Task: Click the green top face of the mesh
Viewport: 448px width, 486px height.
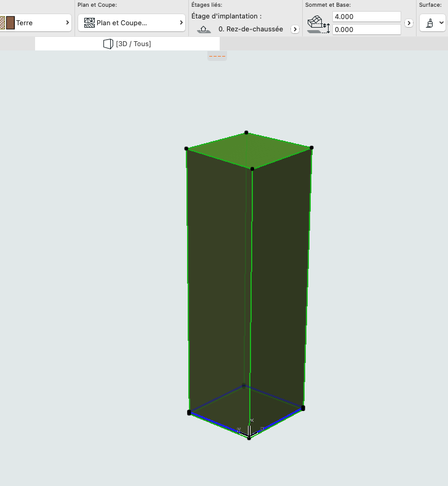Action: tap(249, 150)
